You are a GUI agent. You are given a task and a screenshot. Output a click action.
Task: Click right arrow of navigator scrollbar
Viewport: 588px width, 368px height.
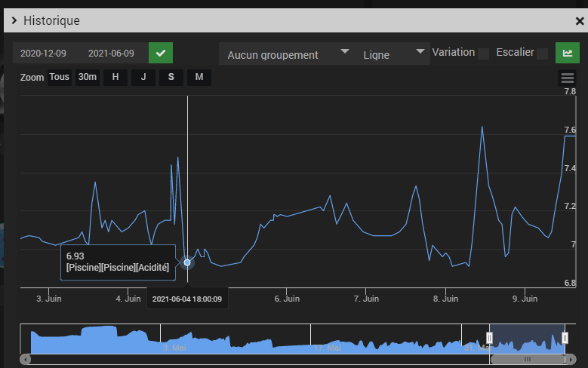pos(571,360)
